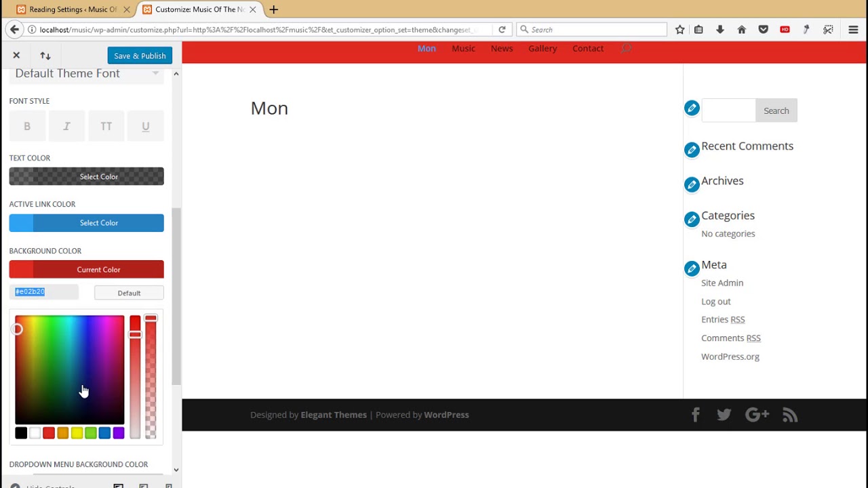Click the up-down arrows icon beside the X
This screenshot has width=868, height=488.
tap(45, 56)
